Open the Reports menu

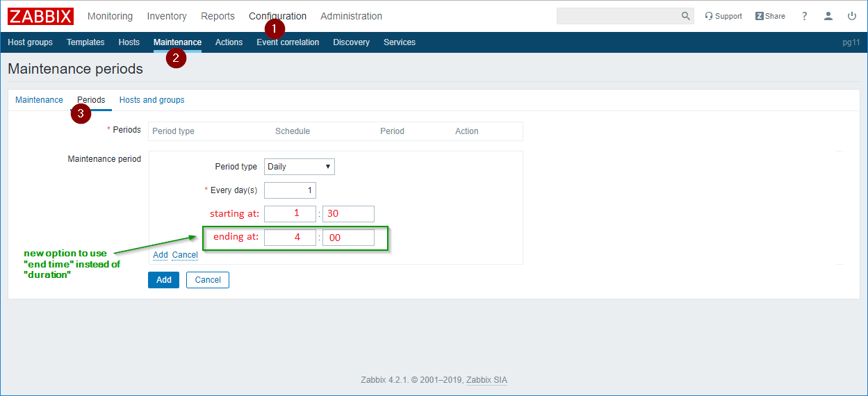[x=218, y=16]
